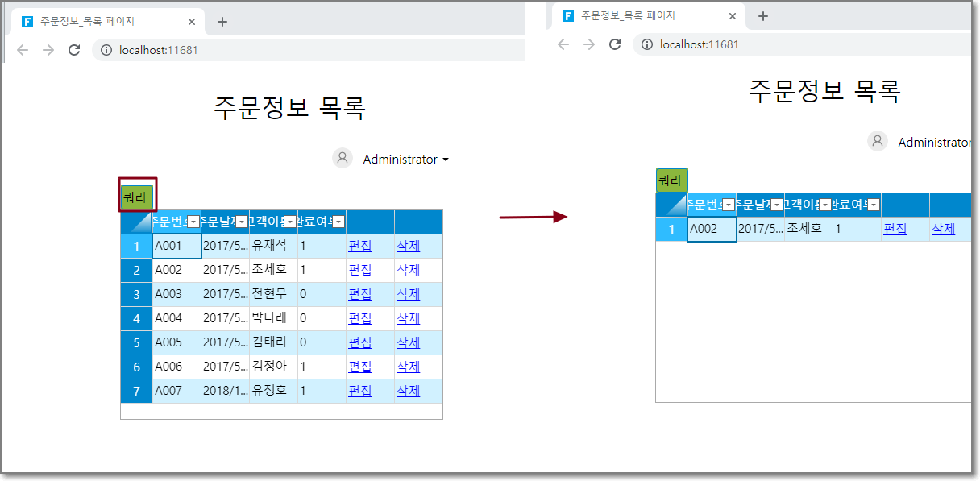Click the user avatar icon beside Administrator in the left window
Image resolution: width=980 pixels, height=481 pixels.
pyautogui.click(x=343, y=159)
